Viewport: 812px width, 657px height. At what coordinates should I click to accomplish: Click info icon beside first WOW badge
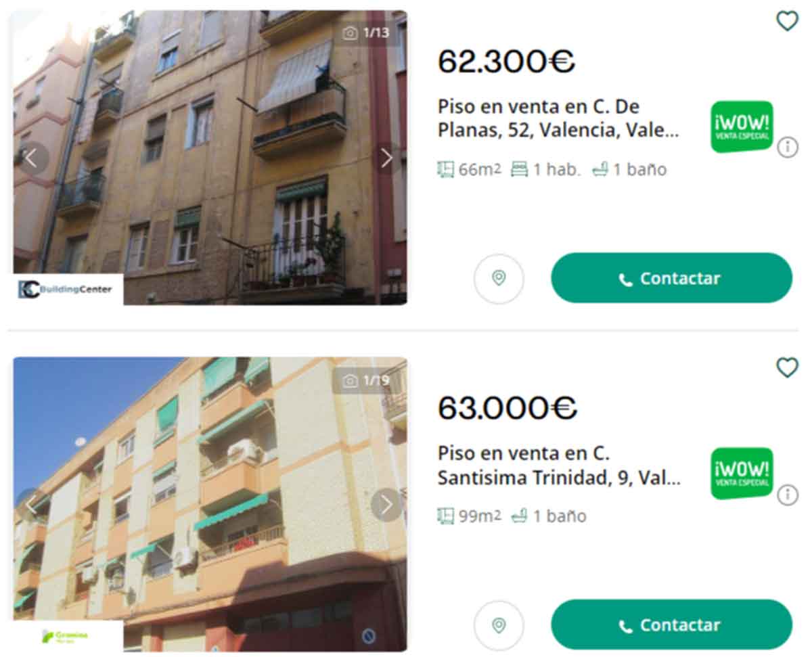[788, 148]
